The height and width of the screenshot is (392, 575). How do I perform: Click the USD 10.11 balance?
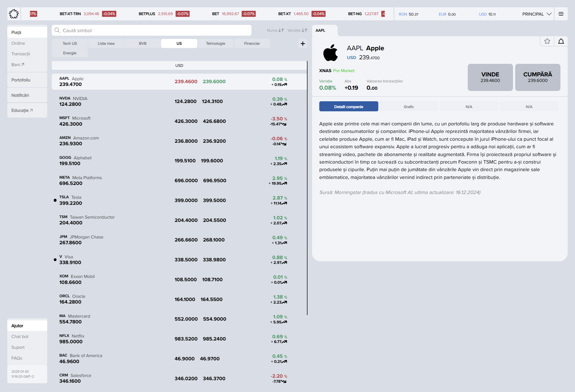(x=487, y=14)
